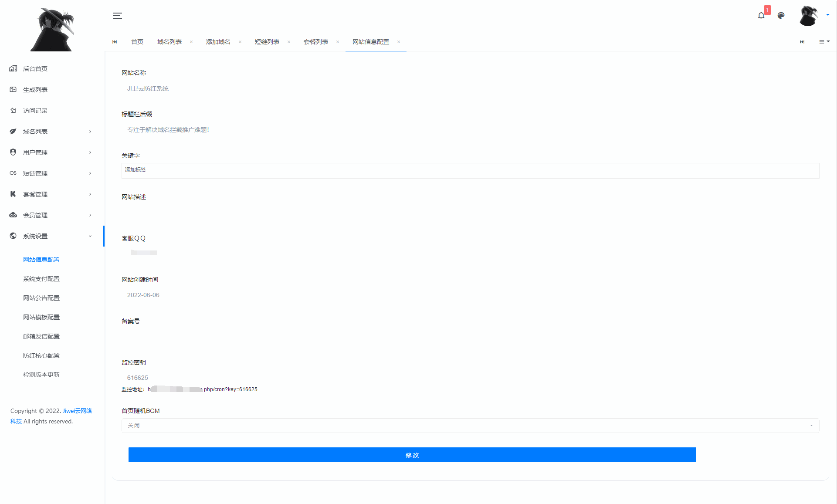Open the 首页随机BGM dropdown
This screenshot has width=837, height=504.
click(x=470, y=426)
